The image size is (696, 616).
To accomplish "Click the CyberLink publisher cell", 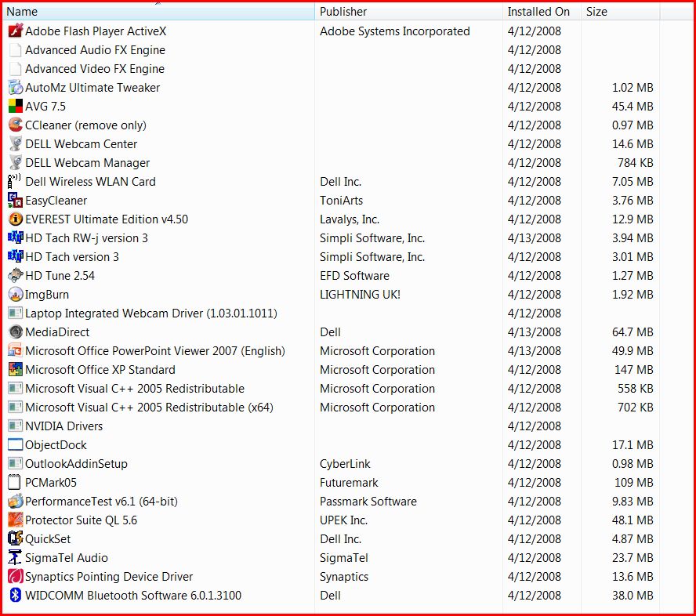I will click(x=345, y=464).
